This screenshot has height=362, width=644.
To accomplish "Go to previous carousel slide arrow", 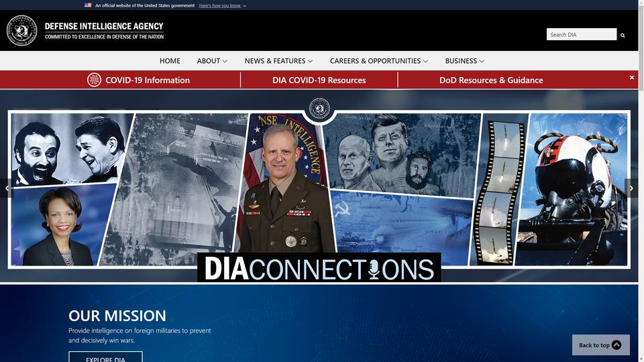I will pyautogui.click(x=7, y=188).
